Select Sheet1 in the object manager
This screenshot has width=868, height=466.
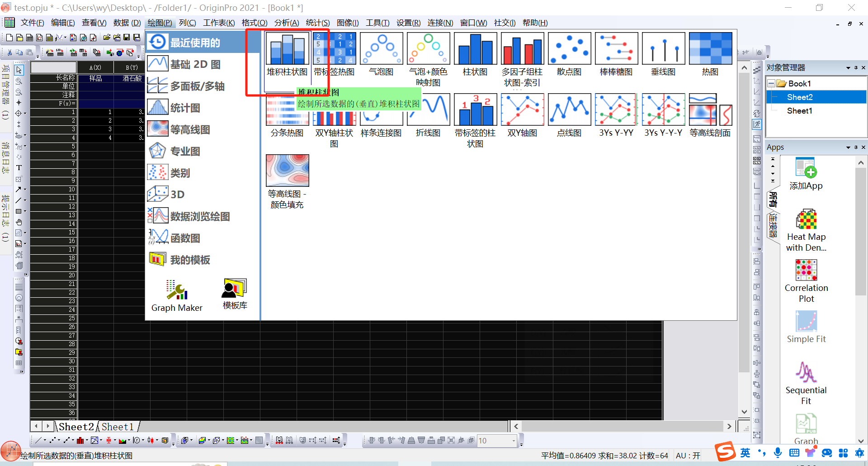coord(799,111)
